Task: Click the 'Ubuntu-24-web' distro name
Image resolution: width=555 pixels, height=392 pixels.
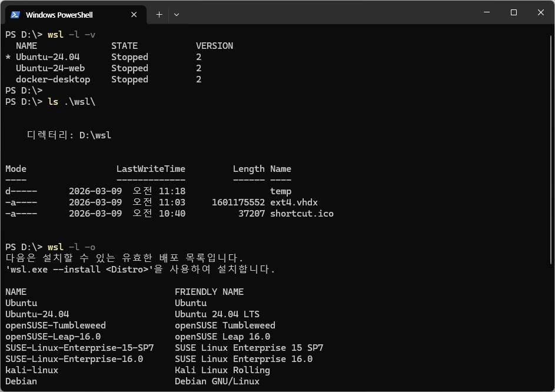Action: coord(50,68)
